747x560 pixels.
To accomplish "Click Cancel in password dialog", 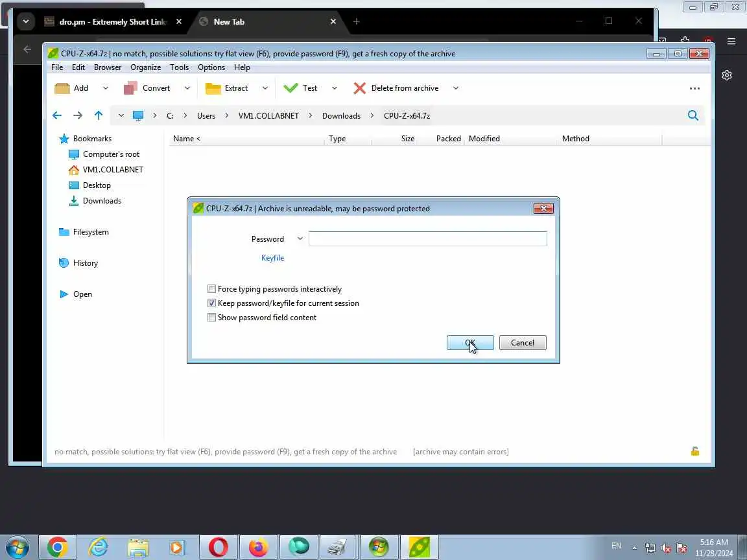I will [523, 343].
